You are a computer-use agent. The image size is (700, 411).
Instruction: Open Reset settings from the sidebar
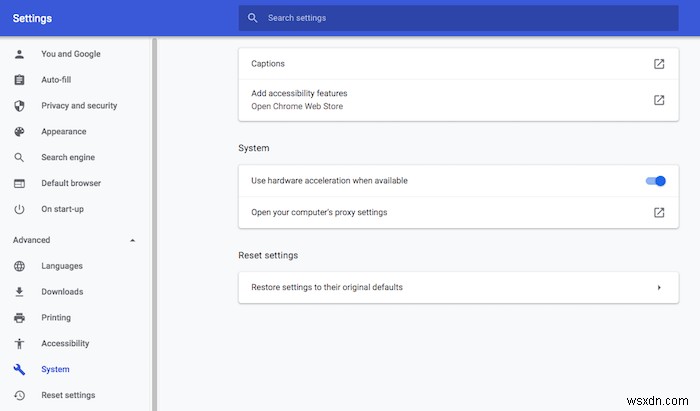(x=68, y=395)
